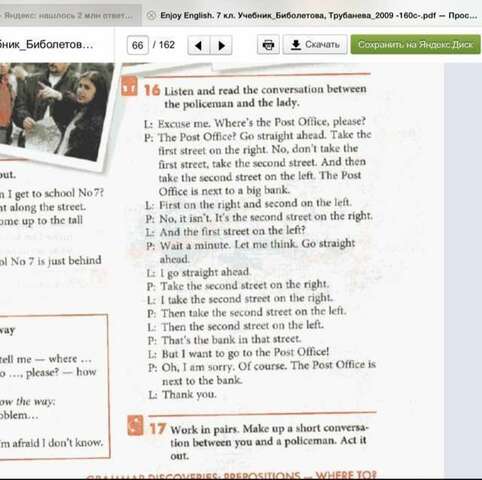Click the orange pair-work icon of exercise 17
Image resolution: width=482 pixels, height=480 pixels.
pyautogui.click(x=135, y=426)
